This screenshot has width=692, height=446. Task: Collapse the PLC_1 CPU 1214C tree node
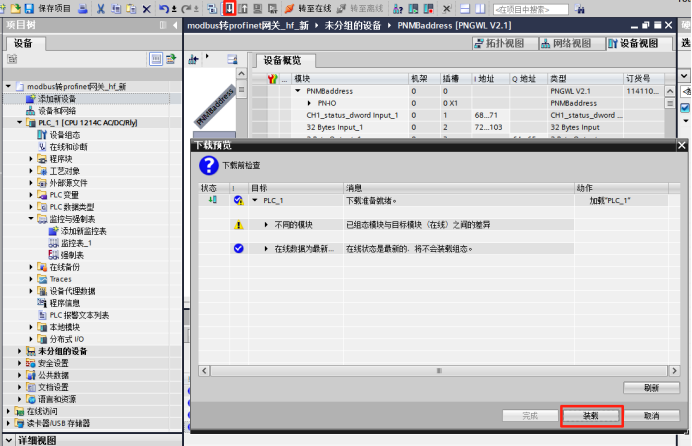point(19,123)
